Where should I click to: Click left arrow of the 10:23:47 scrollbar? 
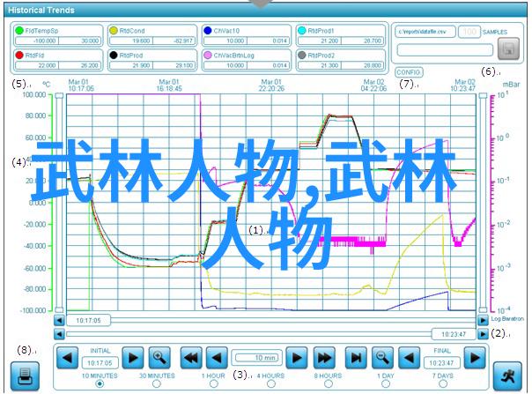pyautogui.click(x=59, y=335)
